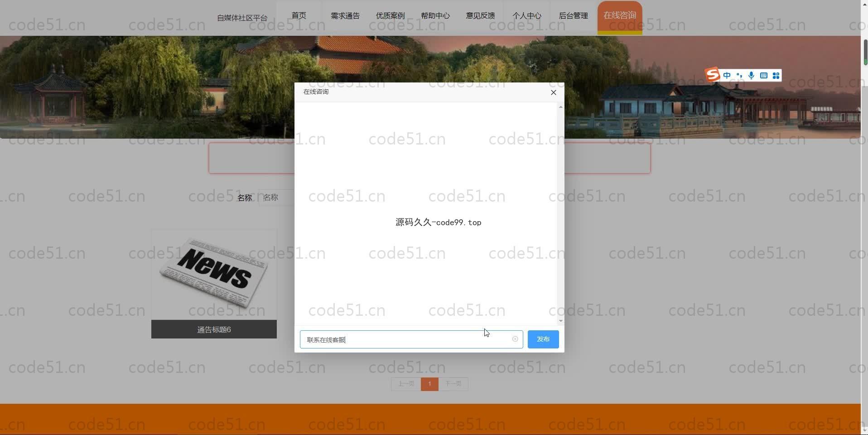Image resolution: width=868 pixels, height=435 pixels.
Task: Select page 1 in pagination
Action: click(x=429, y=384)
